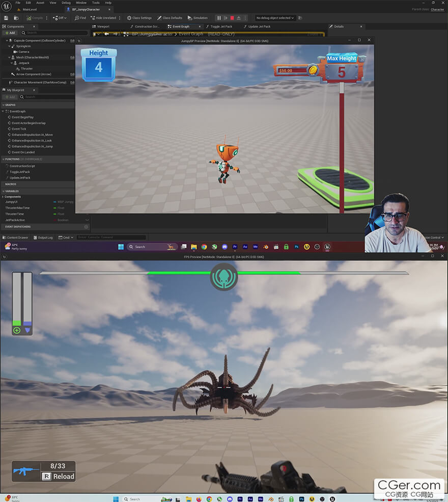Select the JetPackActive variable

(15, 220)
